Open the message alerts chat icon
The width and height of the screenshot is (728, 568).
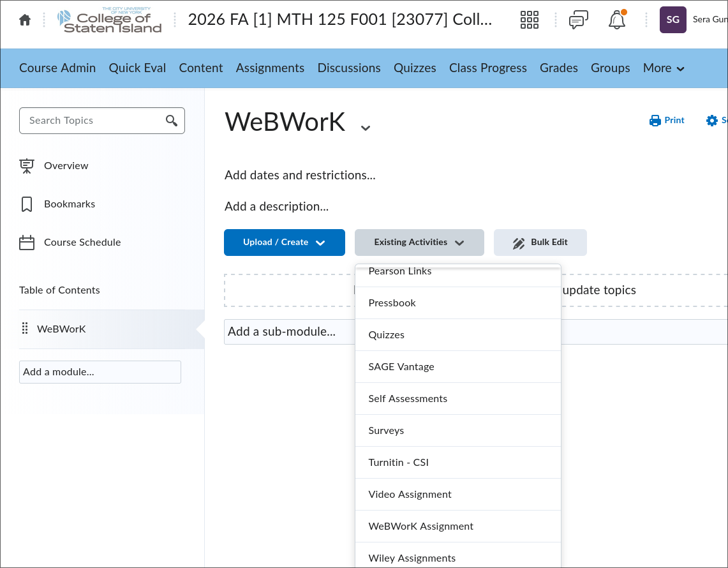click(579, 20)
